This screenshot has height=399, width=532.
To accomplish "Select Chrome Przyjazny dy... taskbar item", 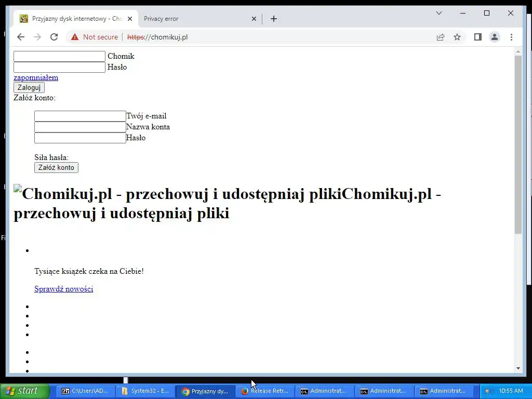I will [205, 391].
